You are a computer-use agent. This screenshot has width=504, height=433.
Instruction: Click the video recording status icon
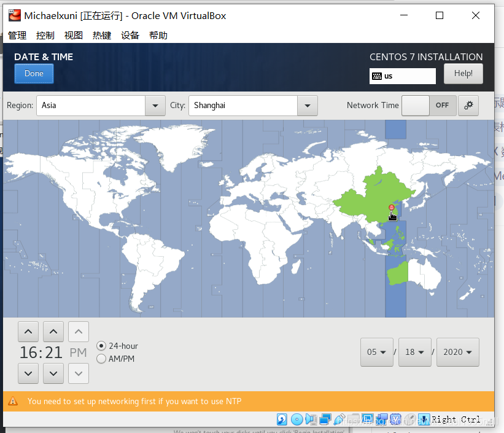point(382,419)
